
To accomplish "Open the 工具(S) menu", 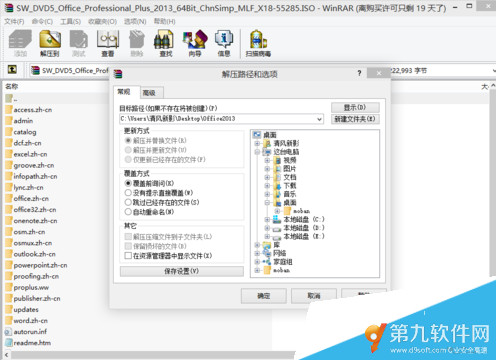I will tap(70, 22).
